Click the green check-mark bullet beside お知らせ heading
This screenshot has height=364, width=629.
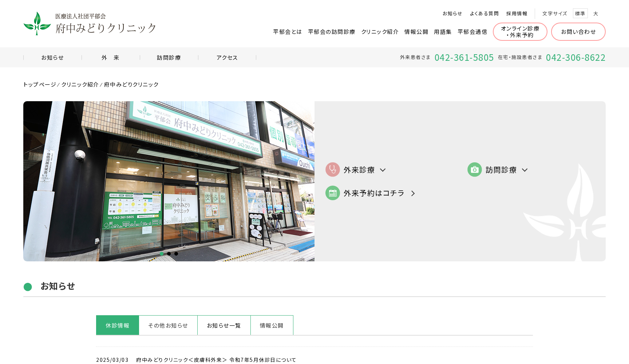[28, 287]
